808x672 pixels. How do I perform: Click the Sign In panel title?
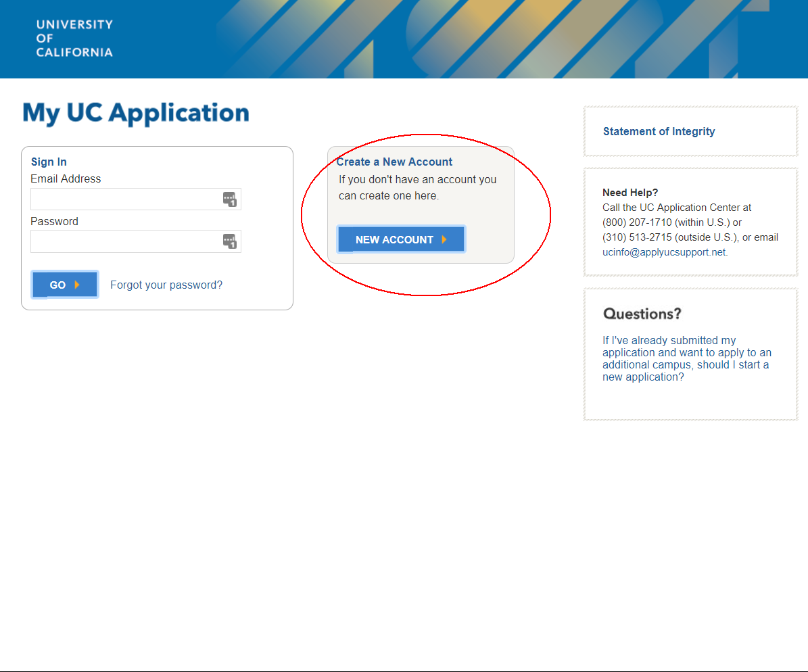[x=49, y=162]
